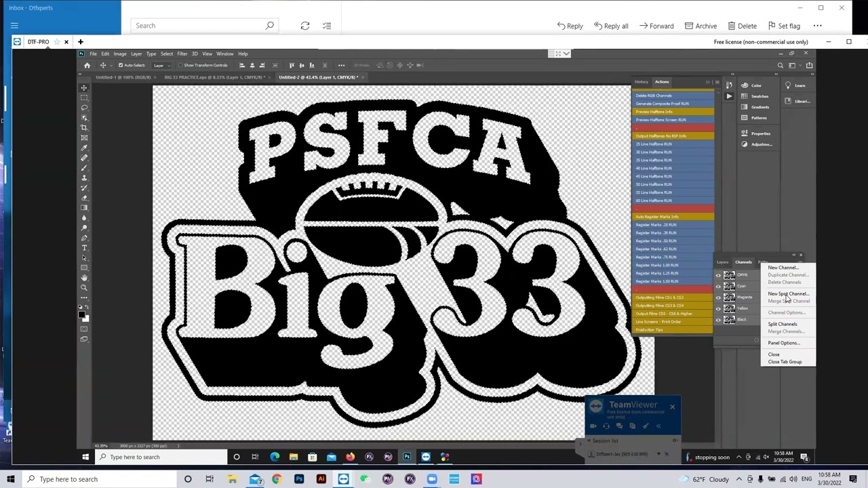868x488 pixels.
Task: Choose Panel Options from channels menu
Action: (784, 343)
